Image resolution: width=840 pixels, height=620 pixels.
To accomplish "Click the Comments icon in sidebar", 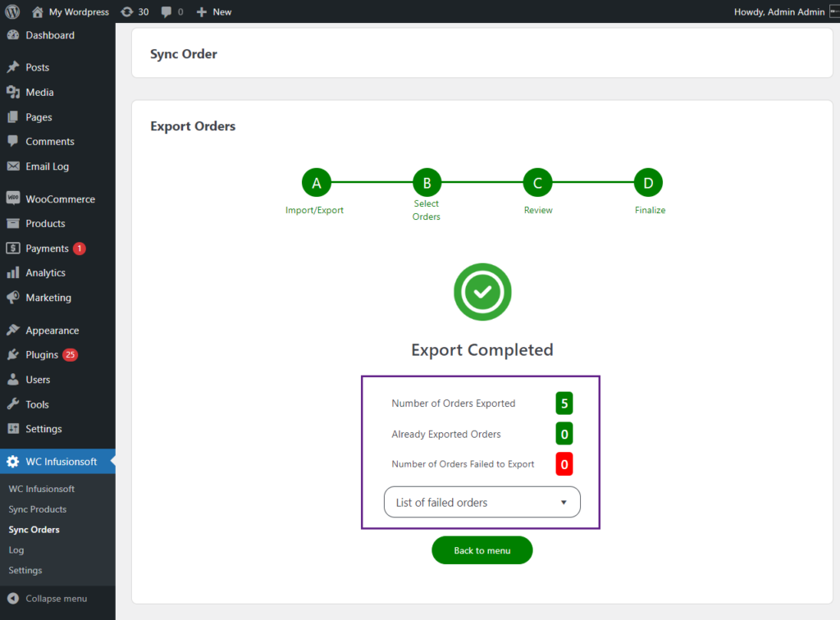I will click(x=13, y=141).
